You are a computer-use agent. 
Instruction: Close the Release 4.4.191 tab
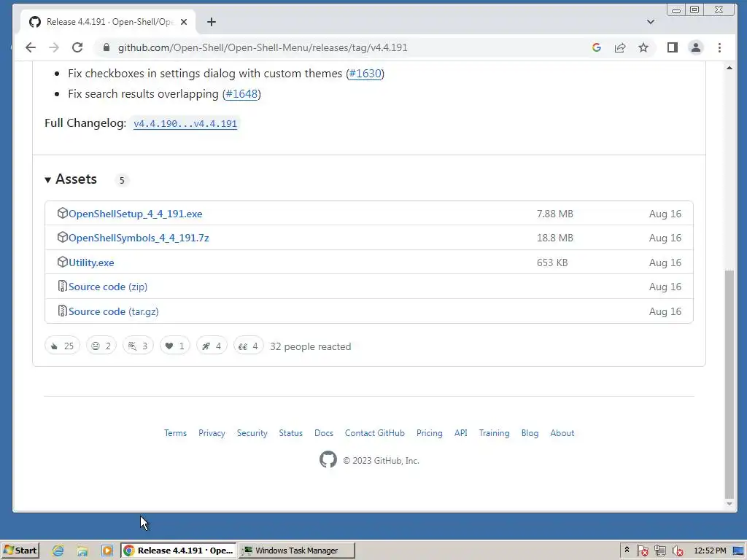click(184, 22)
